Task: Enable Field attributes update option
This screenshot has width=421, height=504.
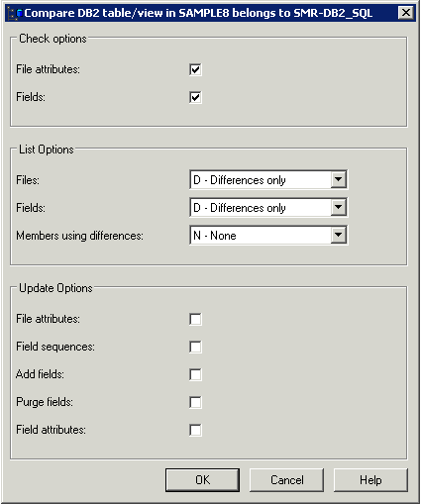Action: point(195,430)
